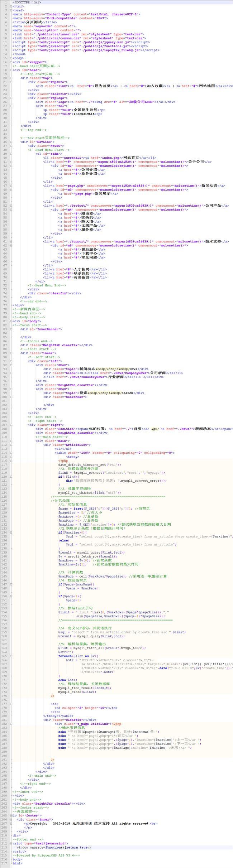Click the 下载中心 anchor line
The width and height of the screenshot is (233, 868).
pos(82,253)
